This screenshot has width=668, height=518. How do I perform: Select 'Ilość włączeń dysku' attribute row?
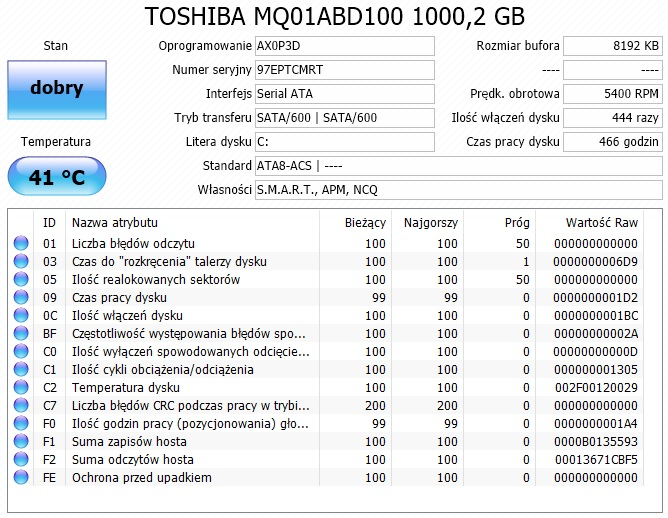pos(326,315)
